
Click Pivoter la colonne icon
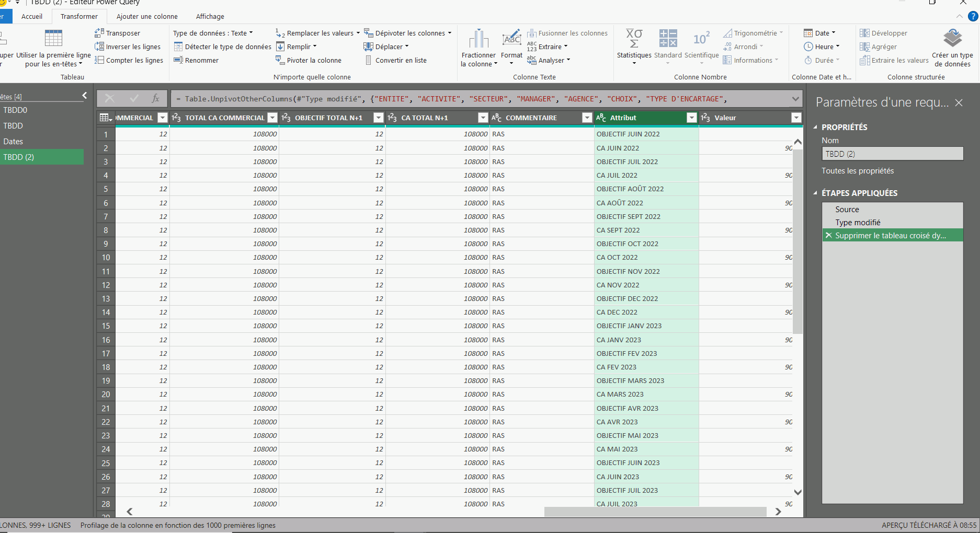pyautogui.click(x=280, y=60)
